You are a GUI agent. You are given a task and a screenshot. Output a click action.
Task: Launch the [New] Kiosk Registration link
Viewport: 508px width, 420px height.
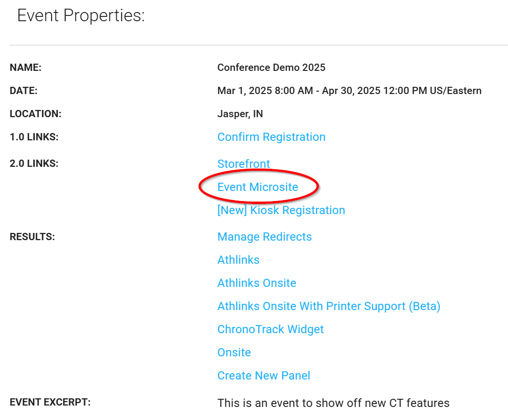(x=281, y=210)
